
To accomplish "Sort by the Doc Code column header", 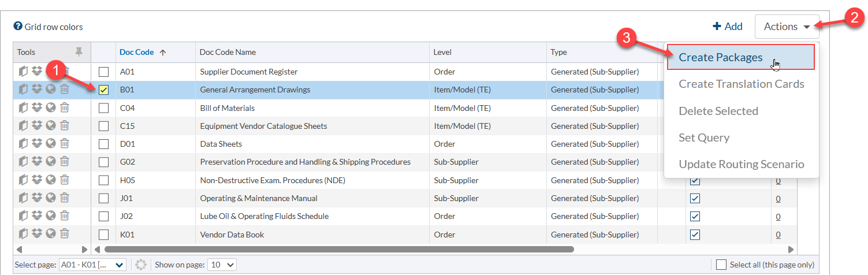I will click(x=137, y=52).
